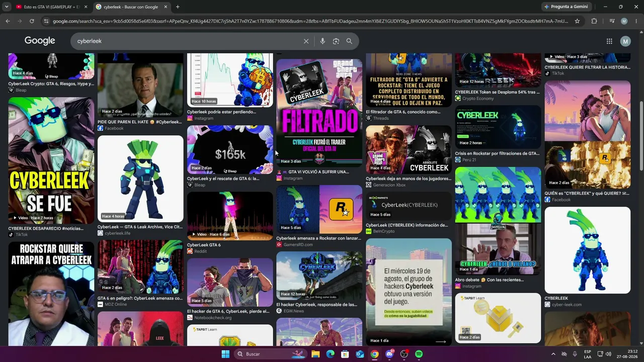Submit the search with the magnifier icon
Viewport: 644px width, 362px height.
point(349,41)
